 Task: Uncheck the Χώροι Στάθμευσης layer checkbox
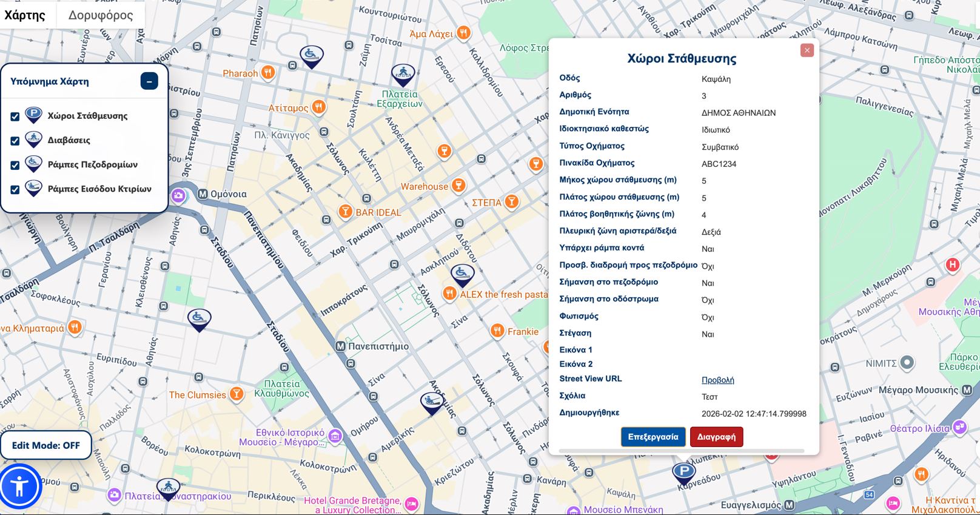coord(15,116)
